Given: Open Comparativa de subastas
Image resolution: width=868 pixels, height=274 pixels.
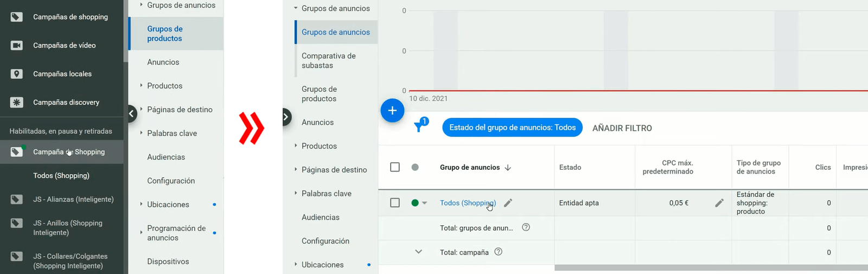Looking at the screenshot, I should (329, 61).
